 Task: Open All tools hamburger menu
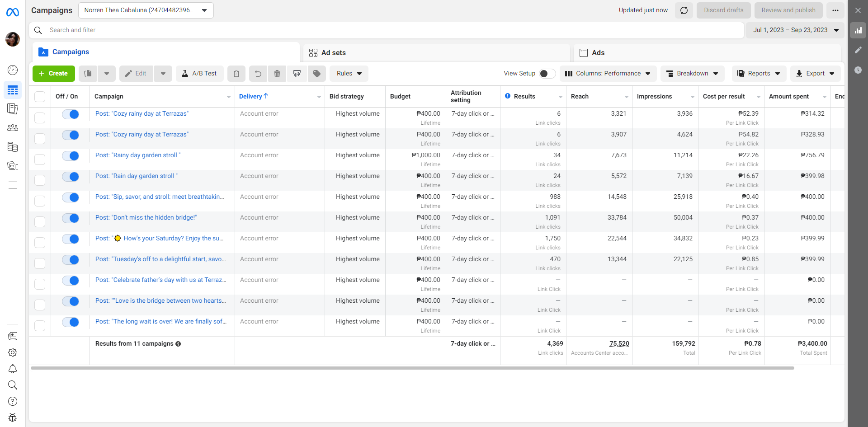pos(13,185)
